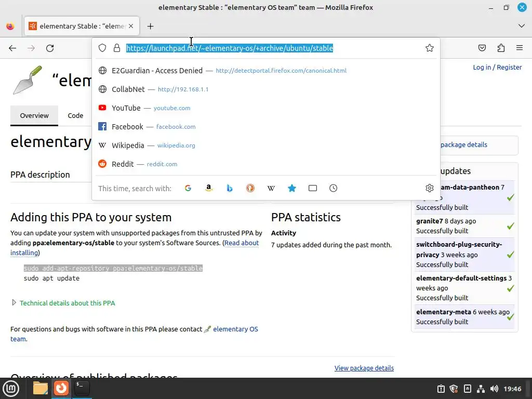This screenshot has width=532, height=399.
Task: Expand Technical details about this PPA
Action: click(x=67, y=303)
